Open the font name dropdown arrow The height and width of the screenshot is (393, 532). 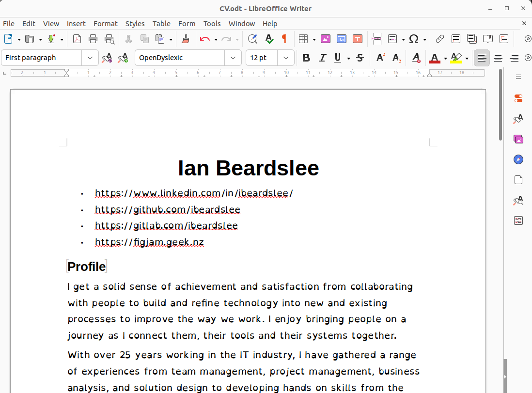coord(233,58)
